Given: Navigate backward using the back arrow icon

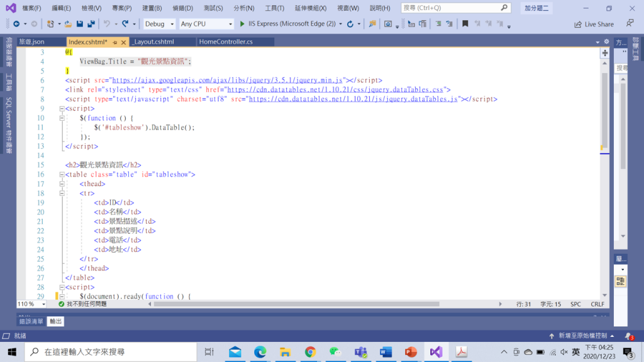Looking at the screenshot, I should (16, 25).
